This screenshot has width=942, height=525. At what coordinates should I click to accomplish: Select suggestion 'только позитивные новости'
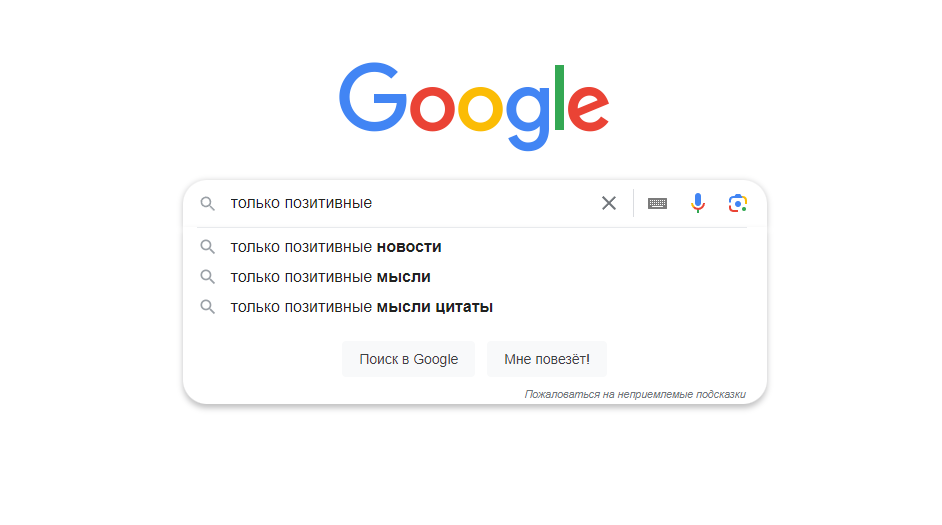pyautogui.click(x=335, y=247)
